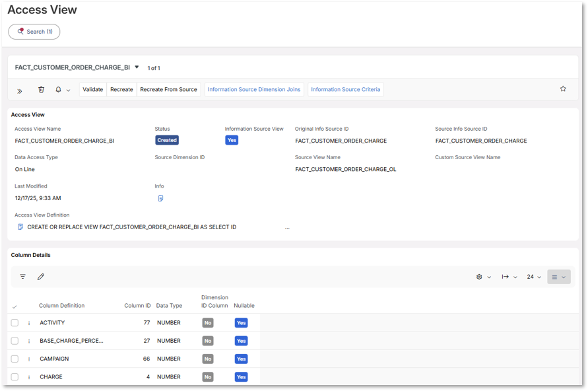Click the Created status badge
The width and height of the screenshot is (588, 391).
(167, 140)
